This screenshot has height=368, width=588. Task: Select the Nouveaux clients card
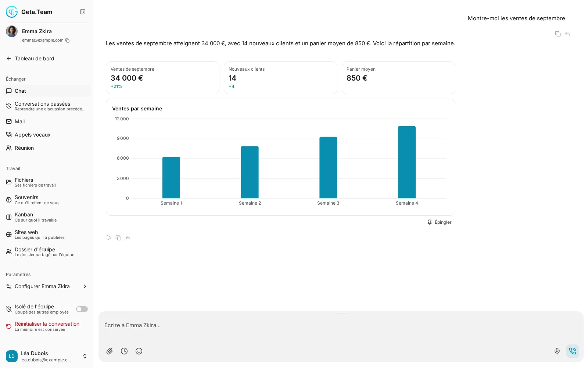click(280, 78)
